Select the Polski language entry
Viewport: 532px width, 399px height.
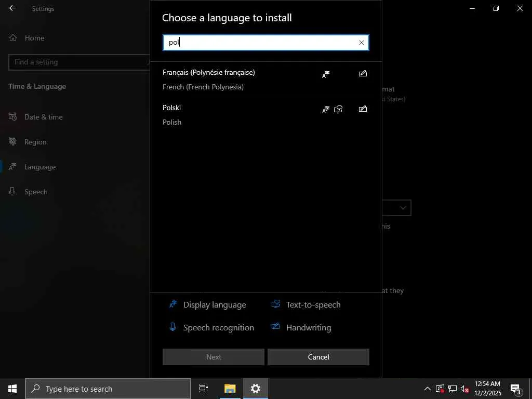click(265, 115)
